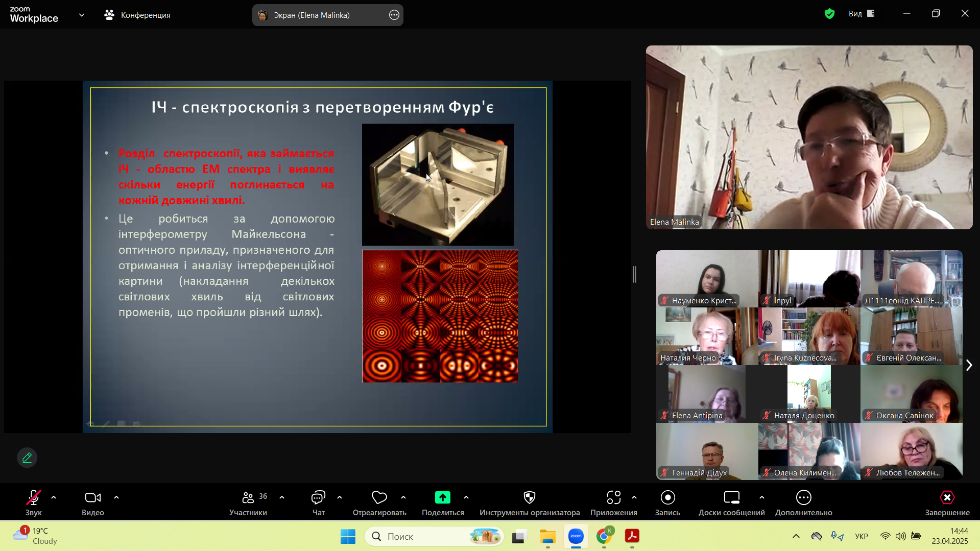Select Iryna Kuznecova participant tile
The height and width of the screenshot is (551, 980).
click(809, 337)
